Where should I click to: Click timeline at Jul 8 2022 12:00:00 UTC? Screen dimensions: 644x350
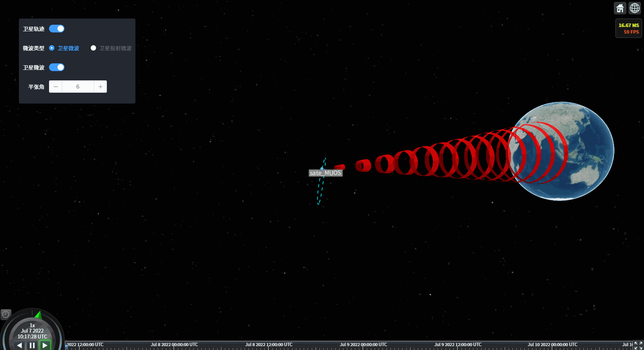coord(269,345)
